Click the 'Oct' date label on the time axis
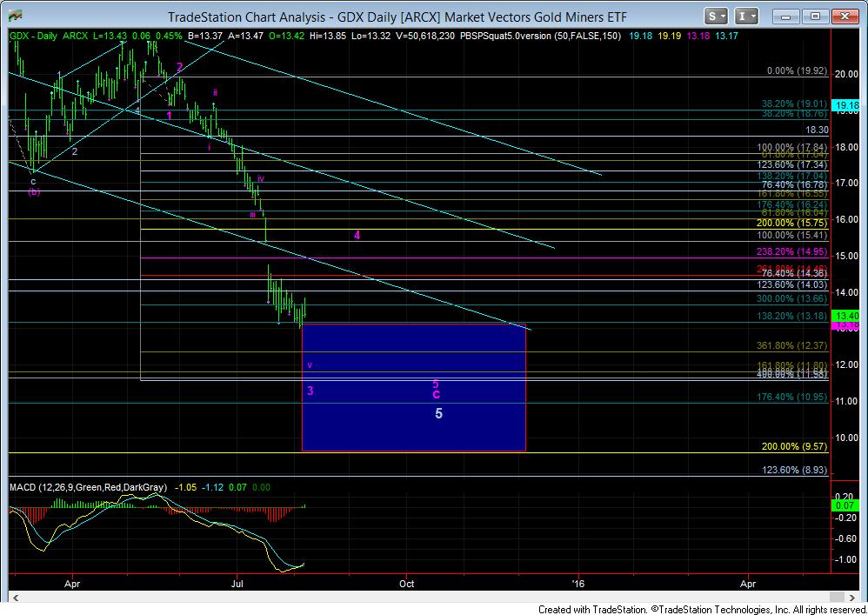The height and width of the screenshot is (615, 868). (x=406, y=584)
